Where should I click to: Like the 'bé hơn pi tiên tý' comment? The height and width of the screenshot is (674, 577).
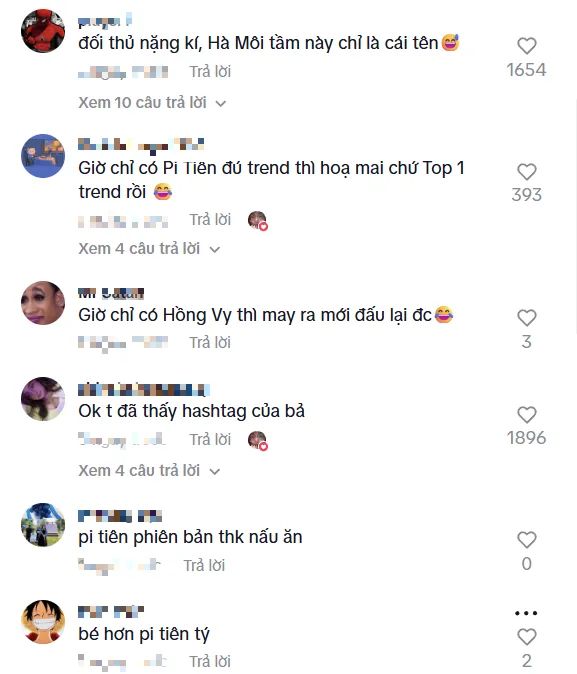(x=526, y=637)
